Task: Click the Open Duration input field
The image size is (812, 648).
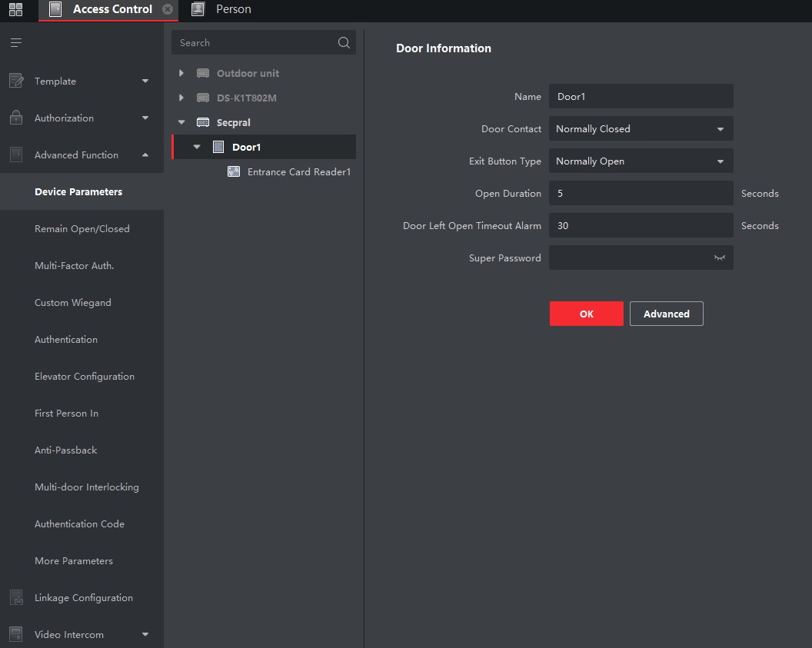Action: tap(641, 194)
